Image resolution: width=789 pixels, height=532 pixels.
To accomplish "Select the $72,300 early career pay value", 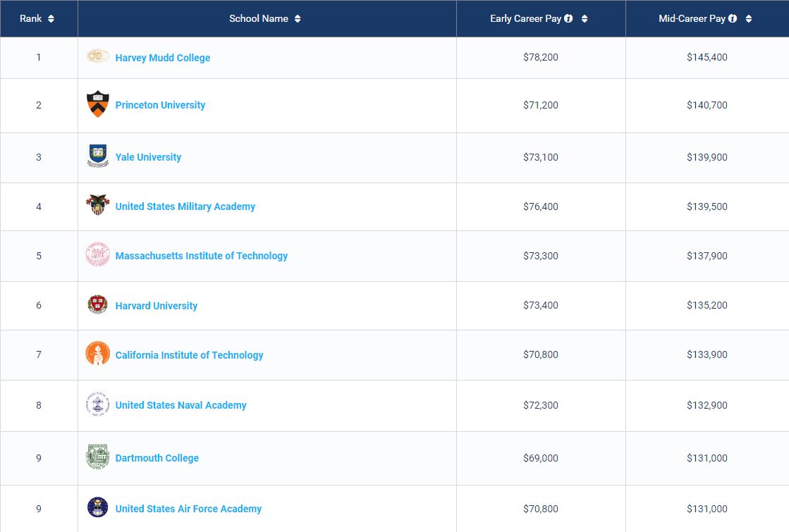I will click(x=540, y=405).
